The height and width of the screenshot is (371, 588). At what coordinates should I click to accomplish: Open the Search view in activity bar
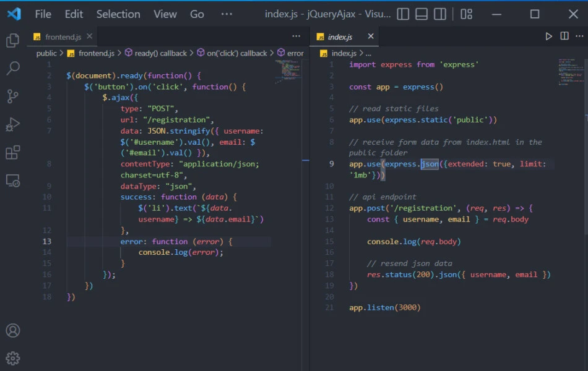(12, 69)
